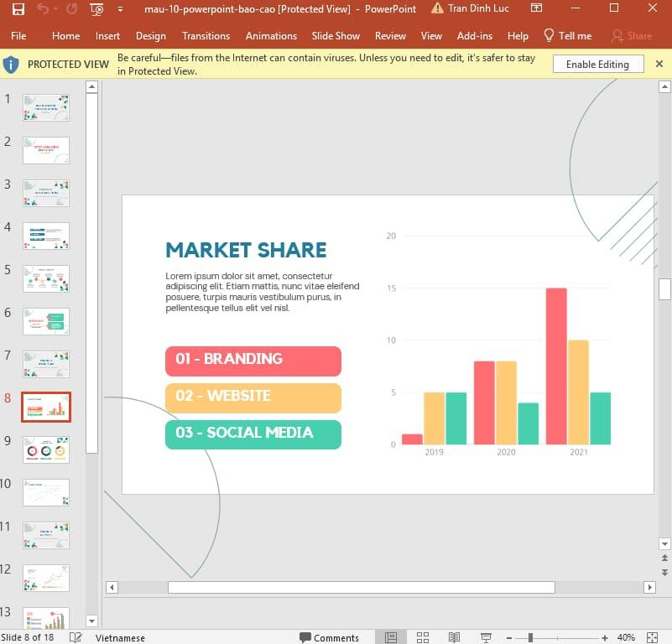Expand the Share options
This screenshot has height=644, width=672.
[633, 36]
